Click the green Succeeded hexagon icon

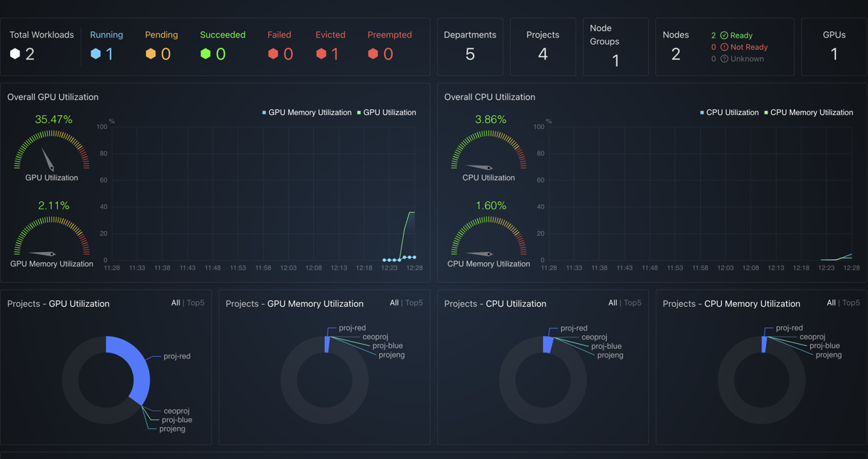coord(205,54)
